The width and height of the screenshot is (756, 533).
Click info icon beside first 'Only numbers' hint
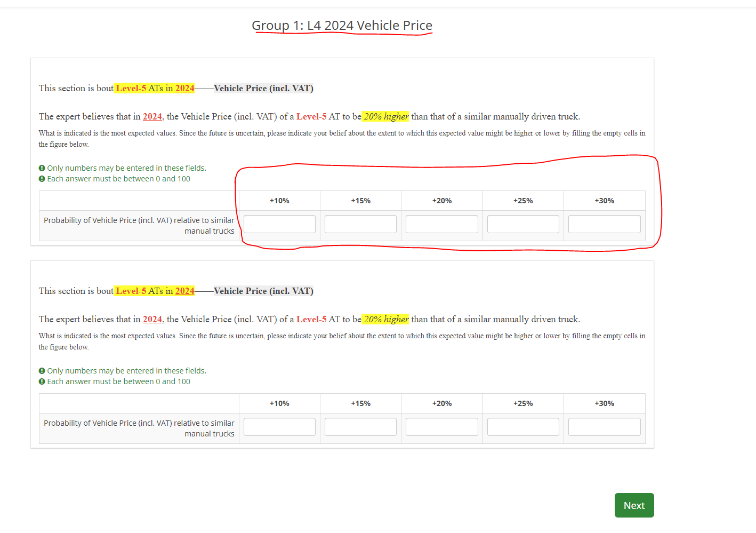42,168
